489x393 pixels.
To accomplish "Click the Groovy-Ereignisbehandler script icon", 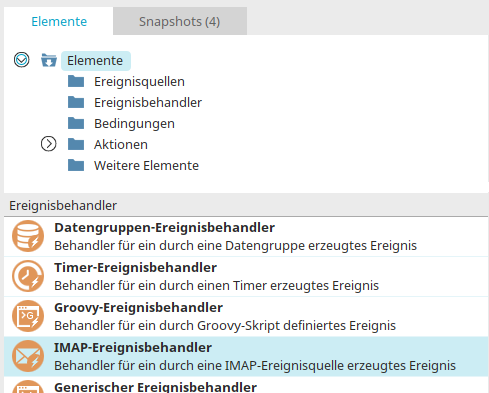I will (28, 316).
